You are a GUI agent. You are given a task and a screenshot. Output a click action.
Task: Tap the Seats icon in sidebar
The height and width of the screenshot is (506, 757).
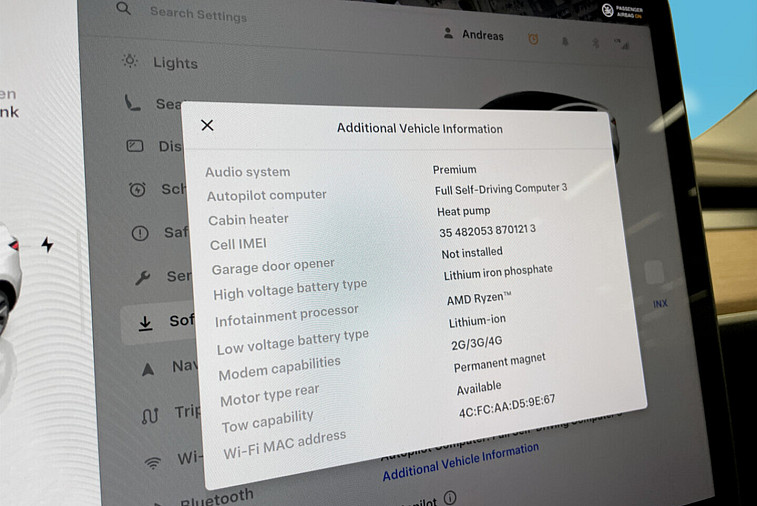[x=132, y=102]
